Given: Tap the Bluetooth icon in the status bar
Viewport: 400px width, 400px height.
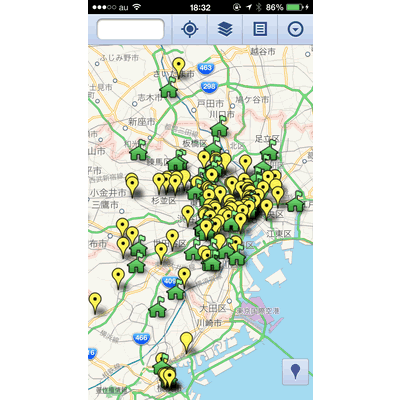Looking at the screenshot, I should pyautogui.click(x=259, y=7).
